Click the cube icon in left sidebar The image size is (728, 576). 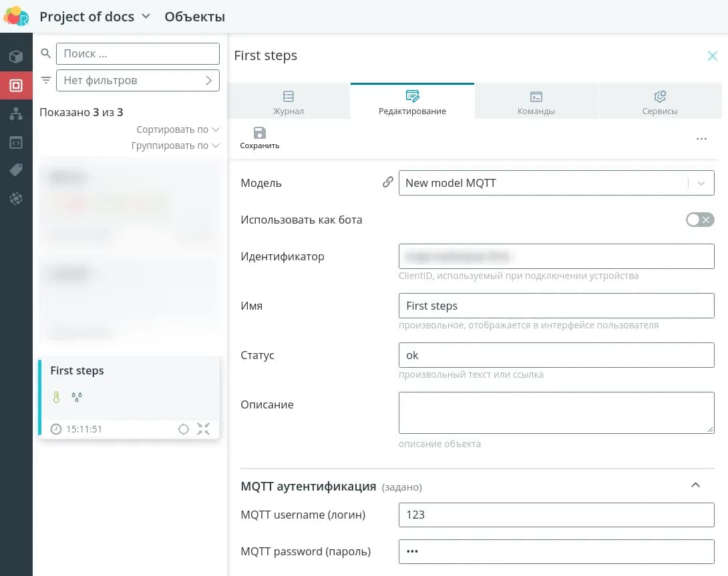(x=16, y=57)
